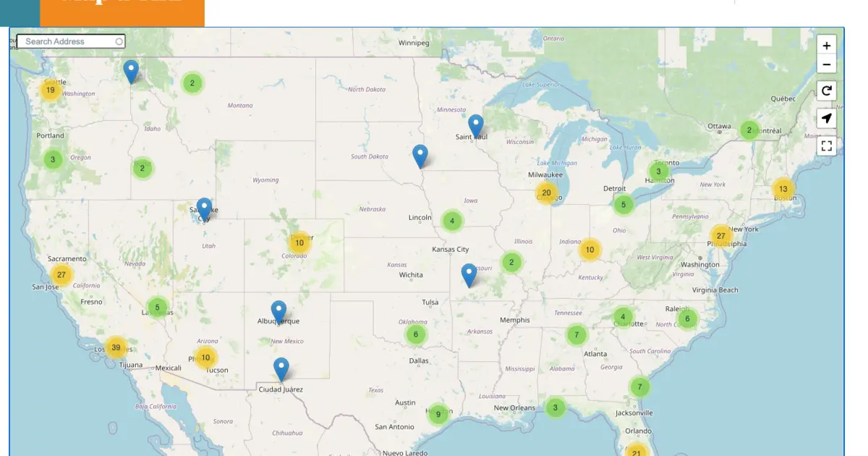This screenshot has height=456, width=868.
Task: Reset the map view with refresh icon
Action: (x=827, y=90)
